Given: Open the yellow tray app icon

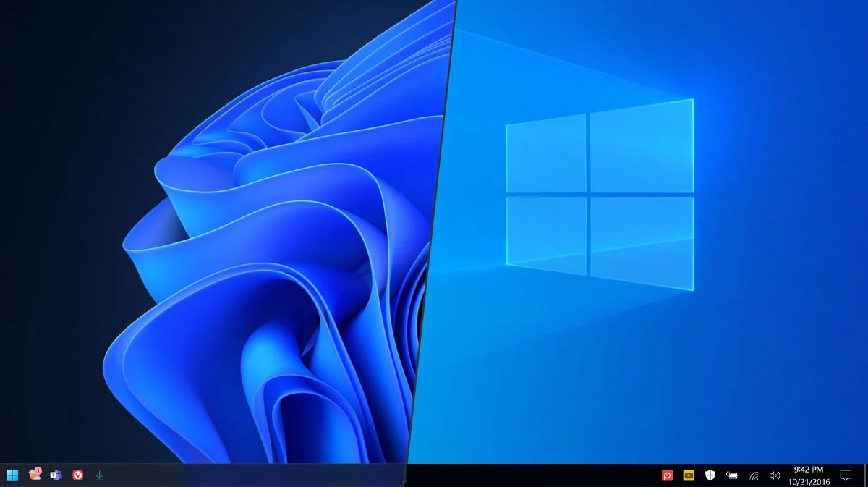Looking at the screenshot, I should 689,475.
